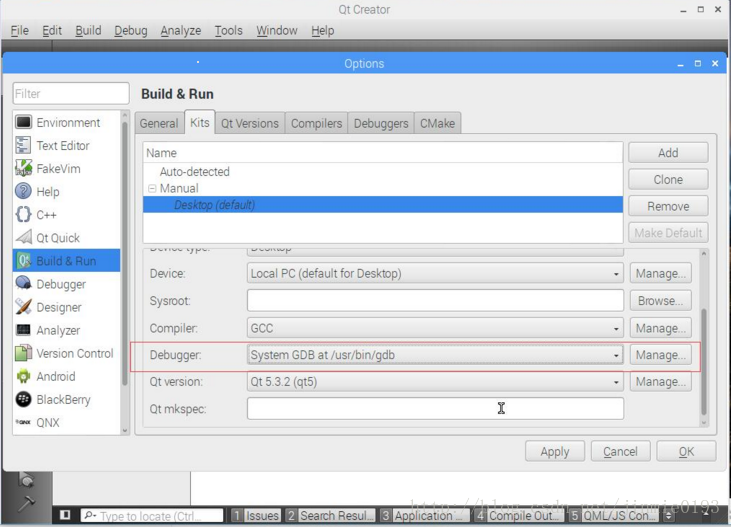Open output pane chooser arrows in status bar
Viewport: 731px width, 527px height.
[x=669, y=516]
